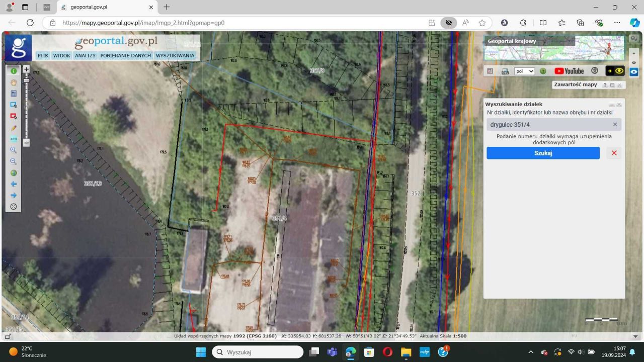Open the language dropdown showing pol
This screenshot has height=362, width=644.
click(524, 71)
